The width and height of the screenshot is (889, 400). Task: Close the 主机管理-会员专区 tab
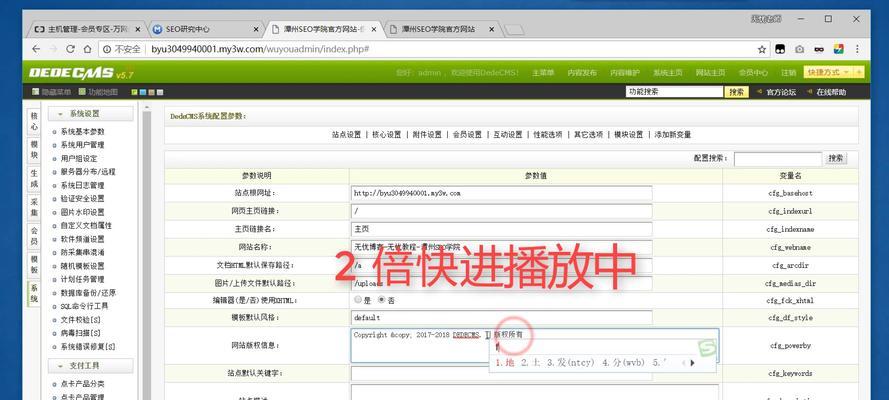click(137, 29)
